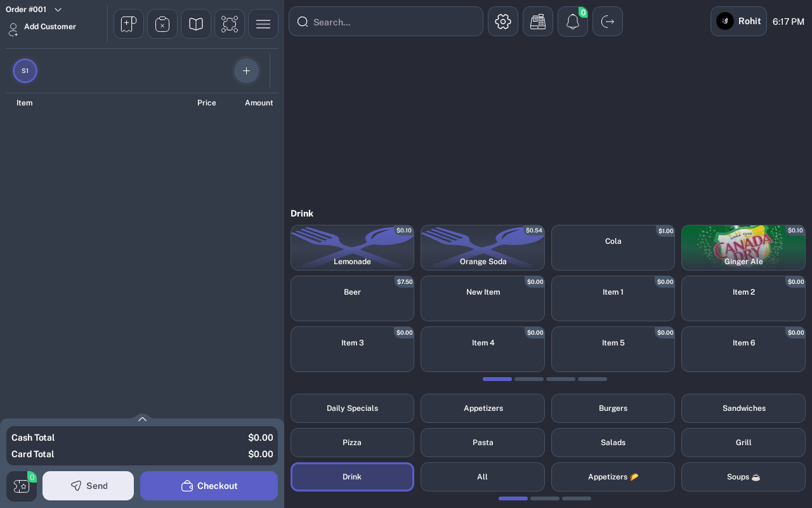Go to third page of drink items
Screen dimensions: 812x508
pos(561,379)
